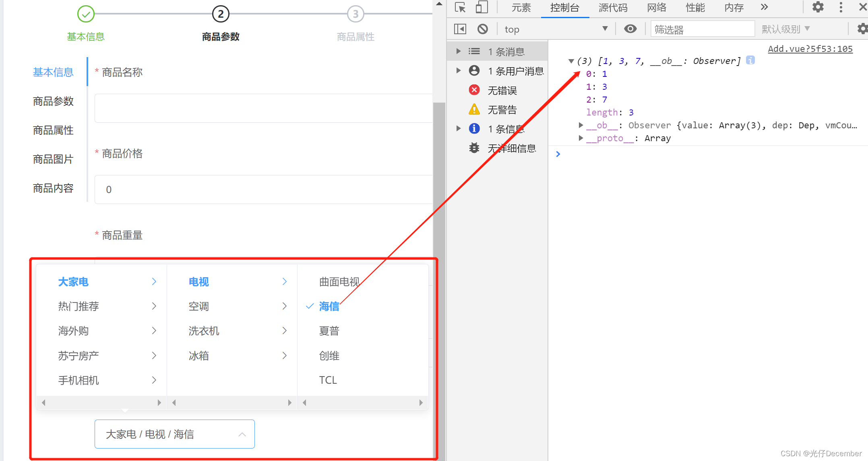Image resolution: width=868 pixels, height=461 pixels.
Task: Expand the 1 条用户消息 group
Action: 458,71
